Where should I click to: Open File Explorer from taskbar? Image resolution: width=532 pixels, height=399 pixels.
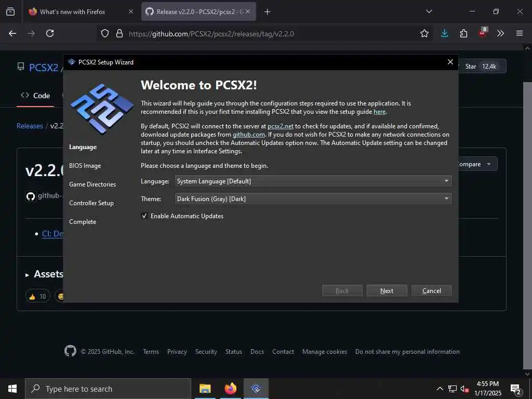pos(205,389)
